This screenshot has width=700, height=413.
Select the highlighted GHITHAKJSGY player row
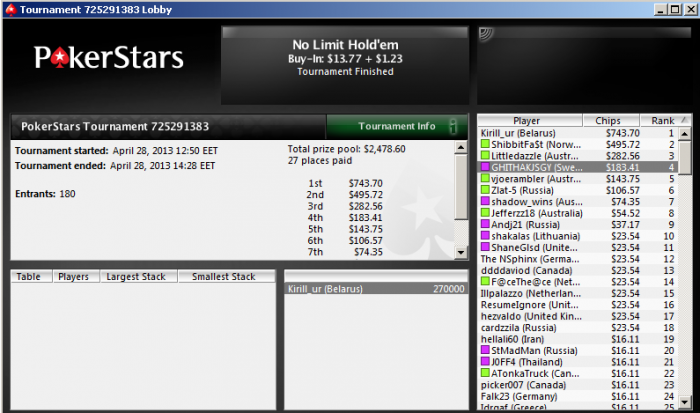tap(578, 167)
